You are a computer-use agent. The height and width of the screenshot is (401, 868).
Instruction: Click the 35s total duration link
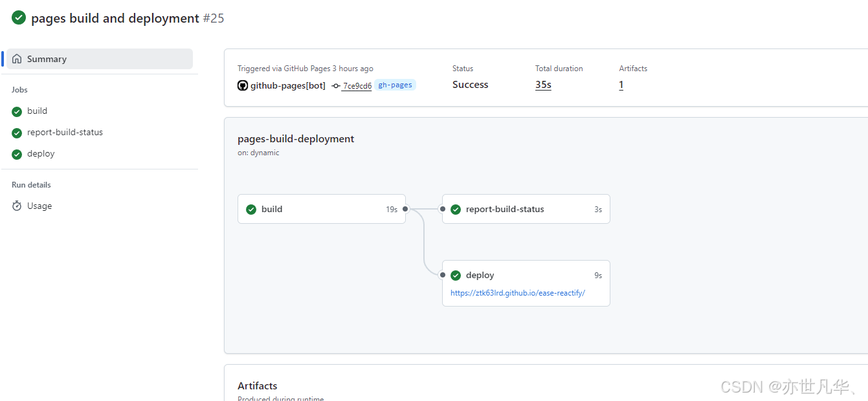[543, 85]
